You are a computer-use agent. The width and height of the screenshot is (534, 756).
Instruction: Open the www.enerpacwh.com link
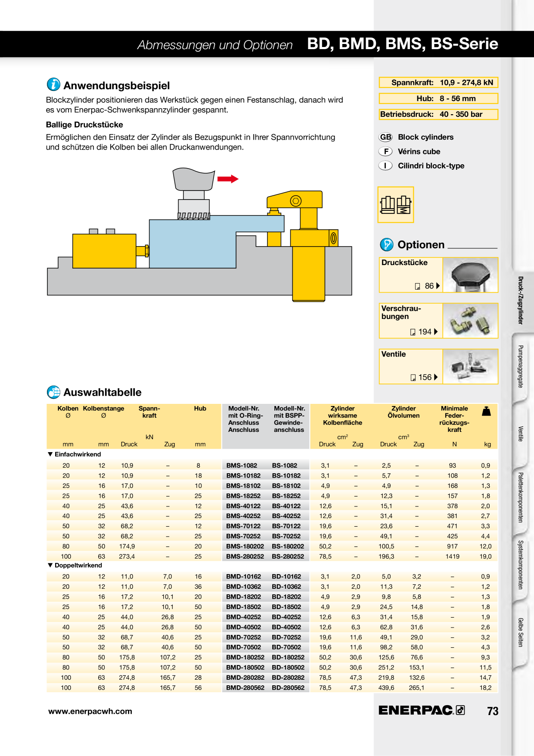[90, 711]
